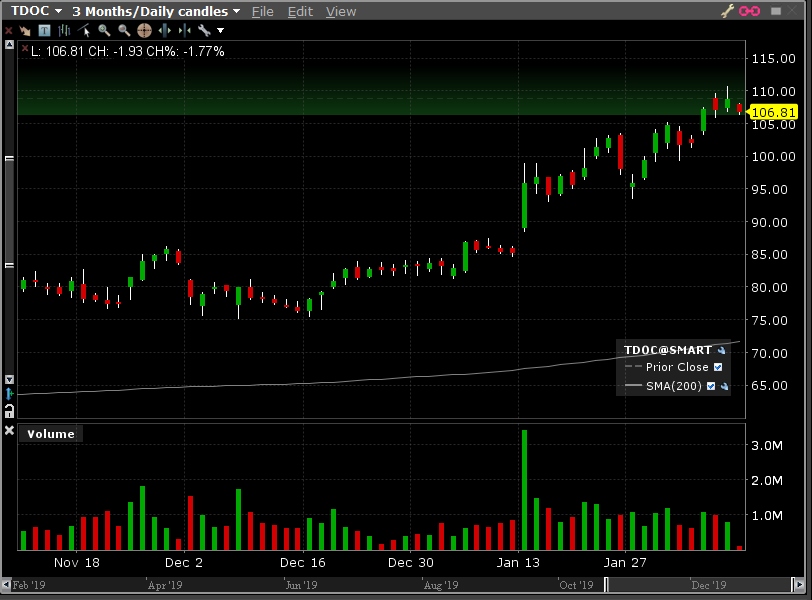This screenshot has height=600, width=812.
Task: Click the Volume panel label
Action: pyautogui.click(x=50, y=434)
